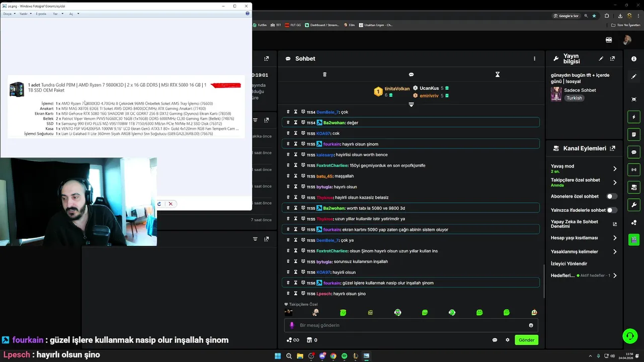Click the Bir mesaj gönderin input field

[x=410, y=325]
